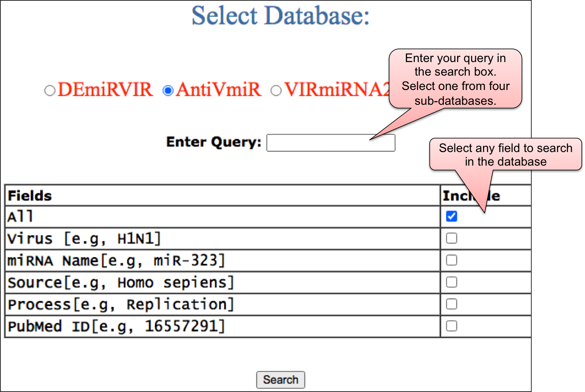This screenshot has width=585, height=392.
Task: Click the 'Process[e.g, Replication]' row text
Action: click(x=121, y=304)
